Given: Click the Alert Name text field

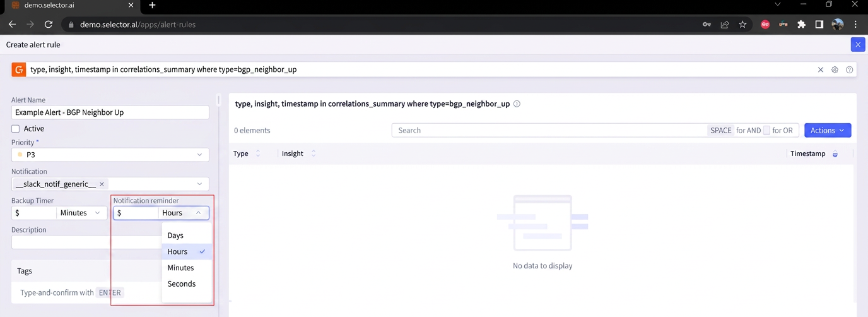Looking at the screenshot, I should point(110,112).
